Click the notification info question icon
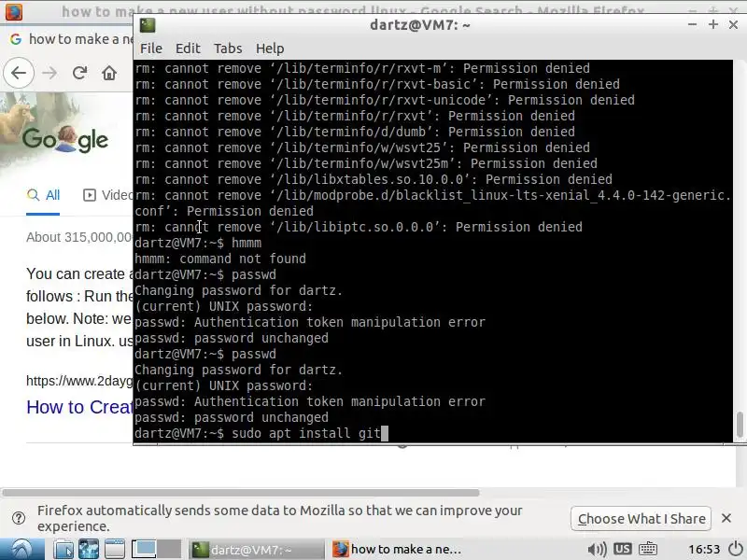This screenshot has width=747, height=560. click(x=19, y=518)
